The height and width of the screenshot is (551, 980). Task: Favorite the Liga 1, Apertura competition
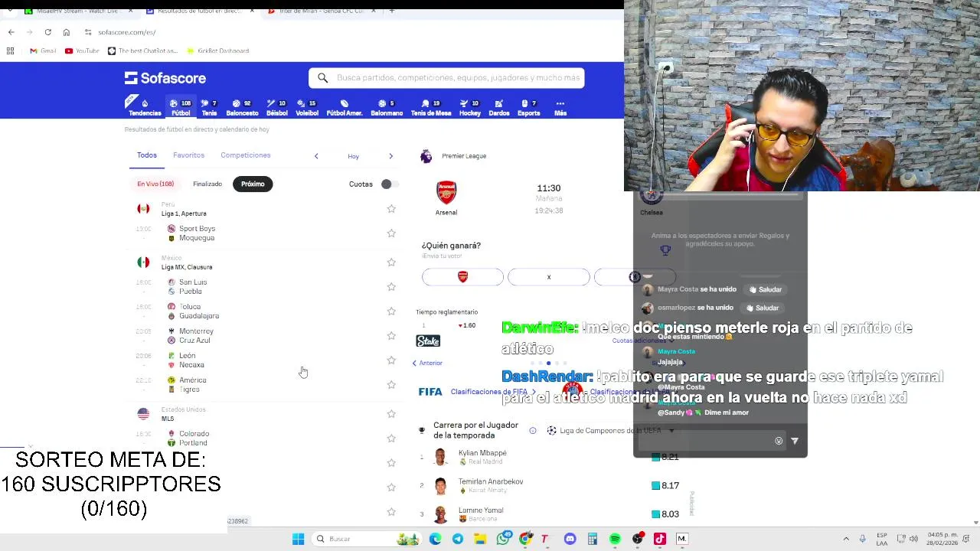coord(391,209)
